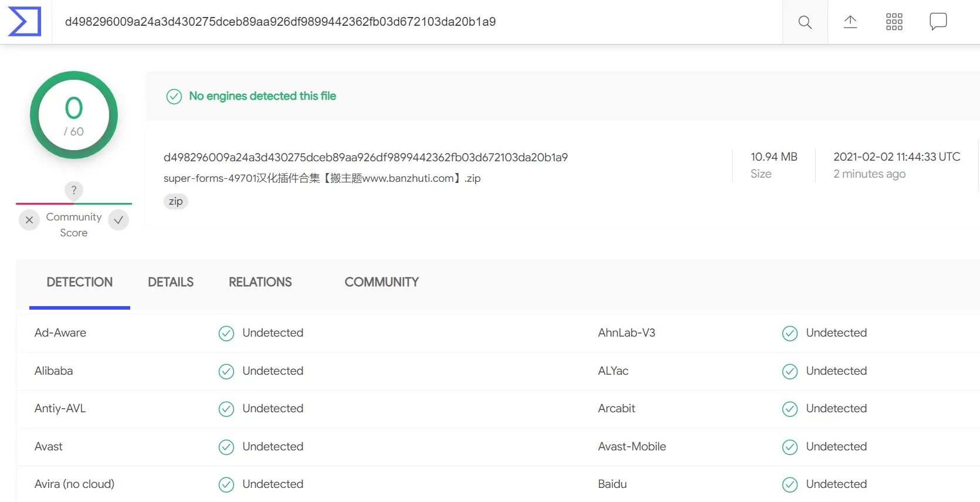Open the comments speech bubble icon
Screen dimensions: 980x502
click(938, 22)
